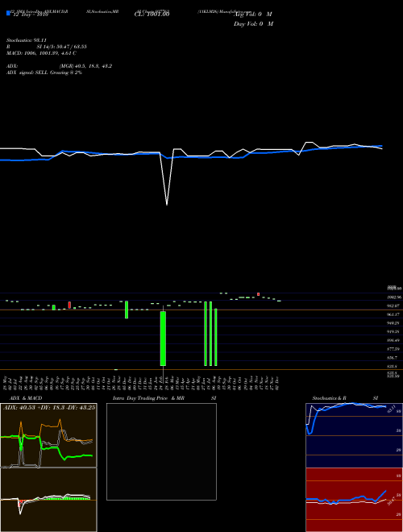Click the small red candle near the top right
Screen dimensions: 403x532
point(259,294)
